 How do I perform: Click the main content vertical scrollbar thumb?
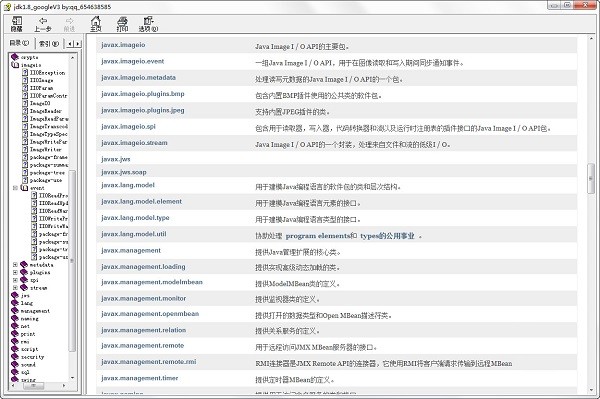tap(591, 179)
